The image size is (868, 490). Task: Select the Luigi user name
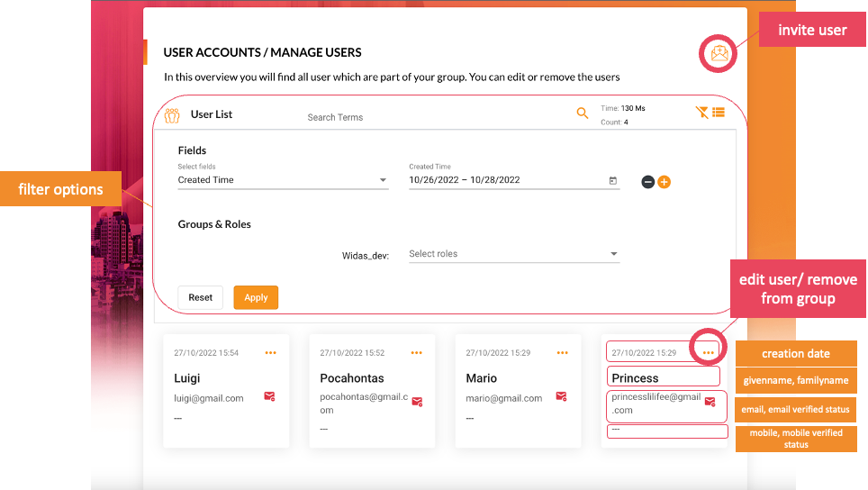pos(187,378)
